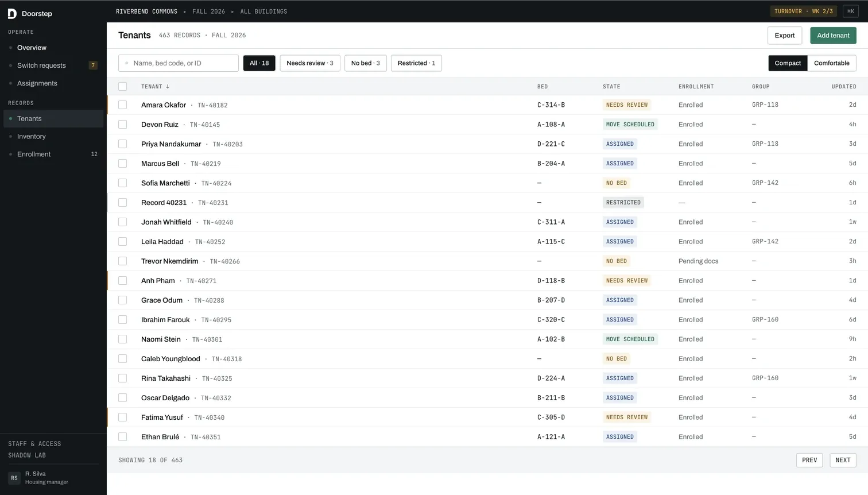Go to PREV page
Screen dimensions: 868x495
pos(809,460)
